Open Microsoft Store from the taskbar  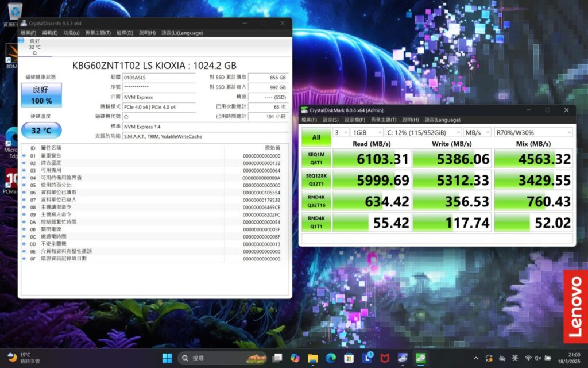tap(349, 358)
